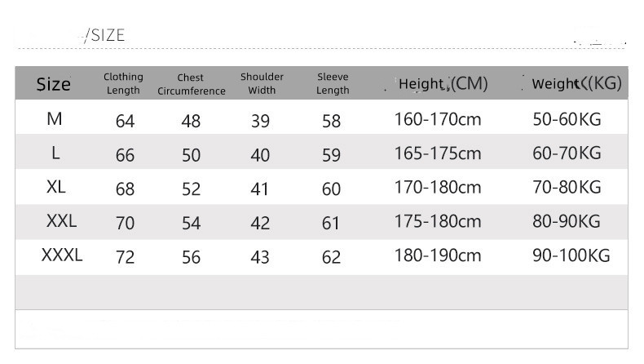Select shoulder width value 39 for M
644x364 pixels.
pos(260,122)
